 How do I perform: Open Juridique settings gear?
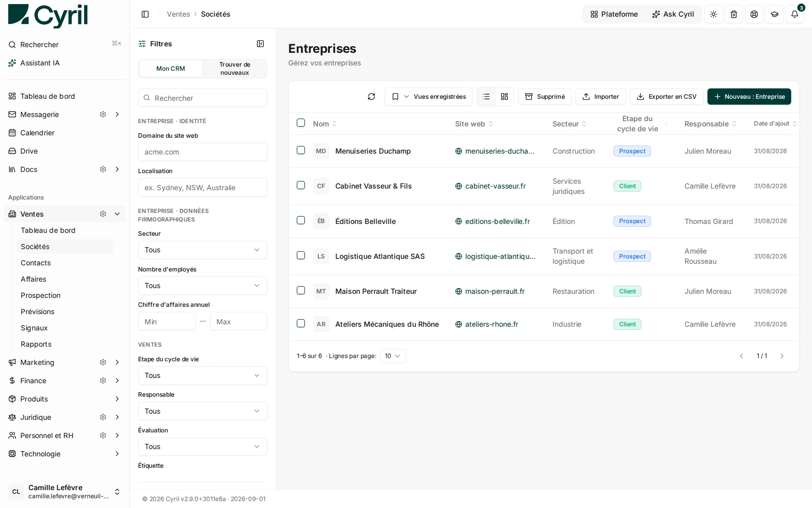103,417
